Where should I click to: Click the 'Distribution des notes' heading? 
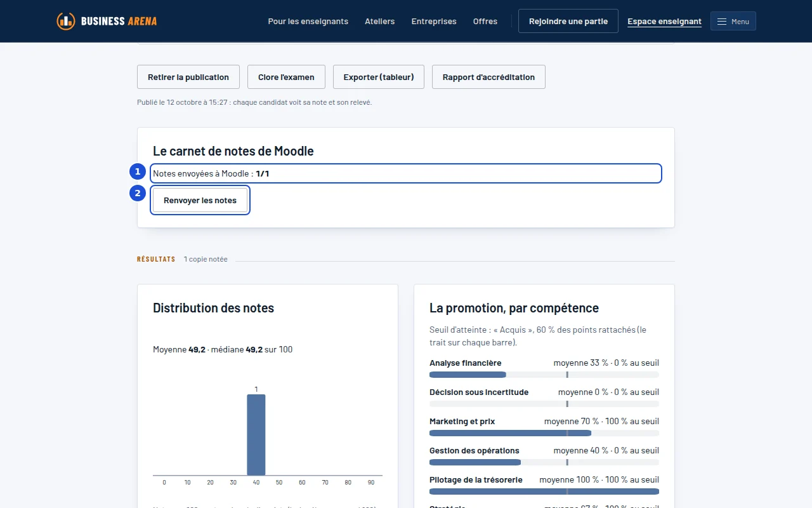tap(214, 308)
